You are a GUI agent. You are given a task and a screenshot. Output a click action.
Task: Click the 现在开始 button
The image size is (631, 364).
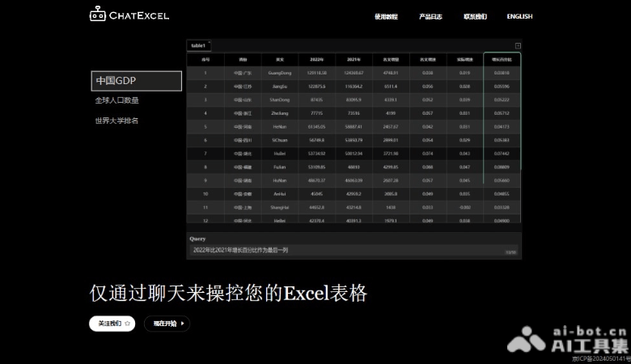(167, 324)
